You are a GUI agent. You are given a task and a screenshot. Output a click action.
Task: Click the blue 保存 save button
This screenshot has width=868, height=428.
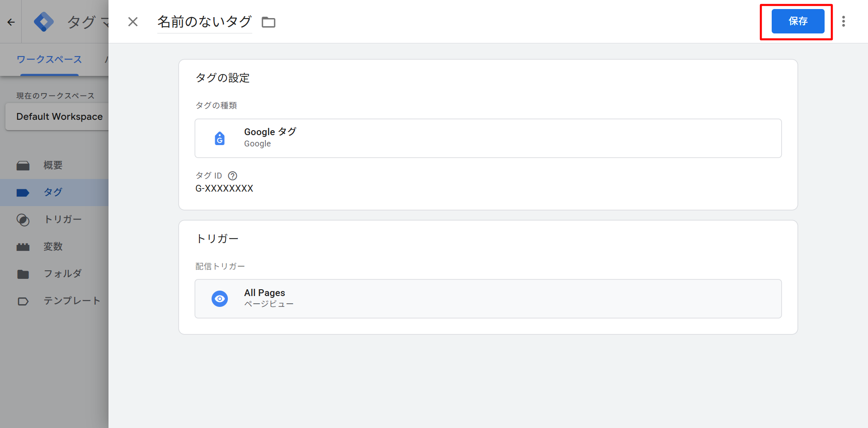(797, 21)
